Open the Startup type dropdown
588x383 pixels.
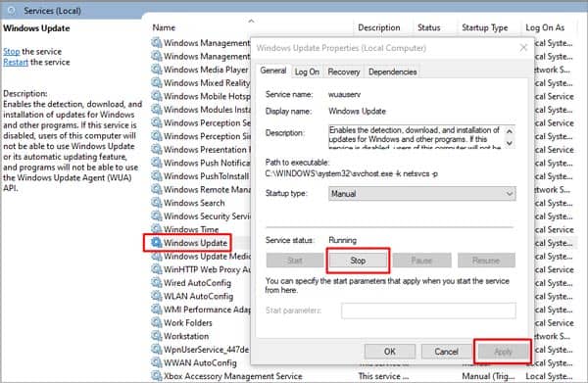point(421,193)
